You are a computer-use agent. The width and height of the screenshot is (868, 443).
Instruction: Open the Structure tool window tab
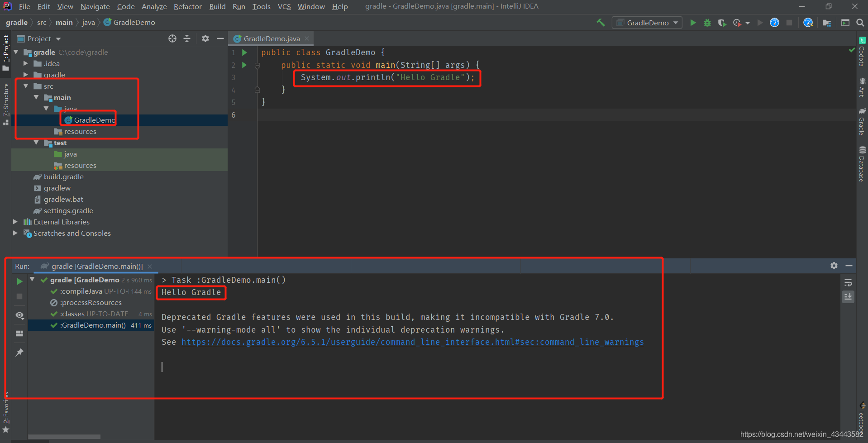coord(6,104)
